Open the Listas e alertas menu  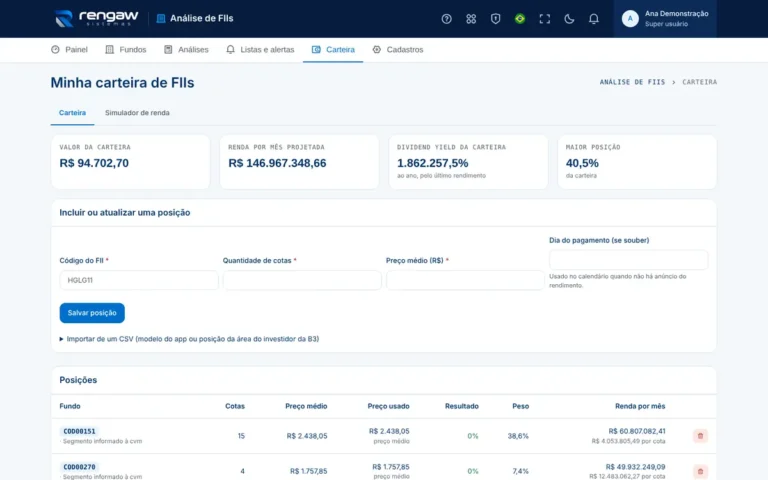click(260, 49)
